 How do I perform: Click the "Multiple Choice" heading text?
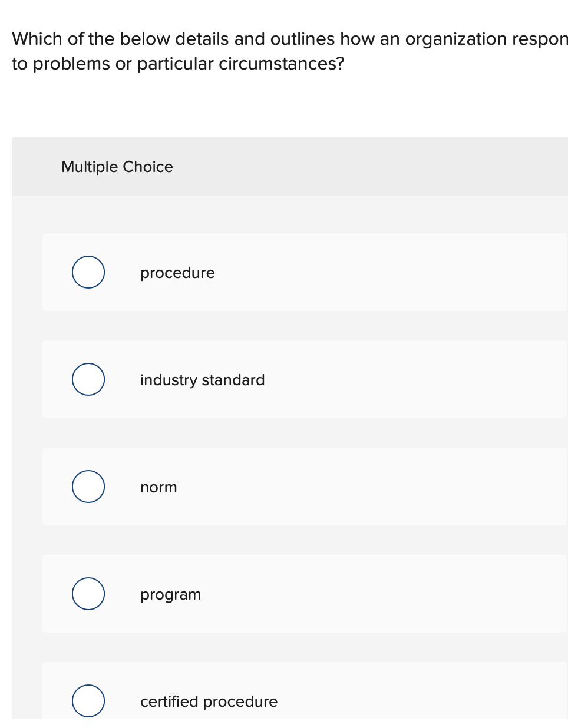117,167
